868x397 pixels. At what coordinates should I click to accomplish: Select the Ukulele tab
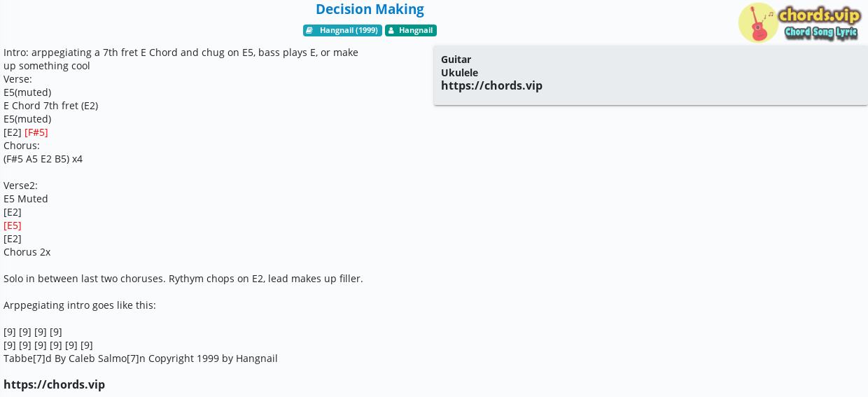(459, 73)
